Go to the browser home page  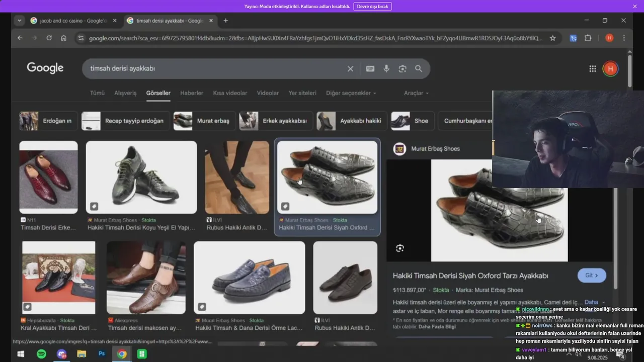tap(63, 38)
